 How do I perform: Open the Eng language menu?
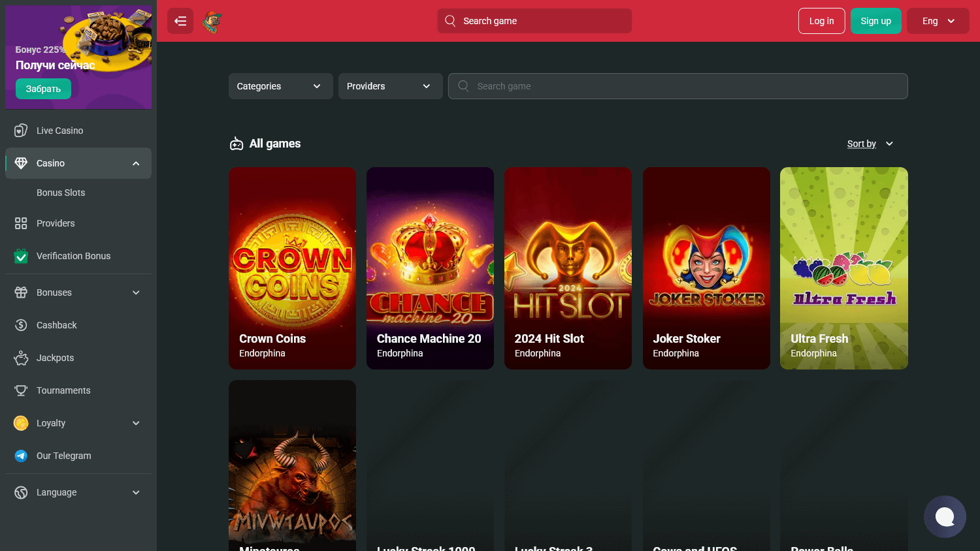(x=938, y=20)
